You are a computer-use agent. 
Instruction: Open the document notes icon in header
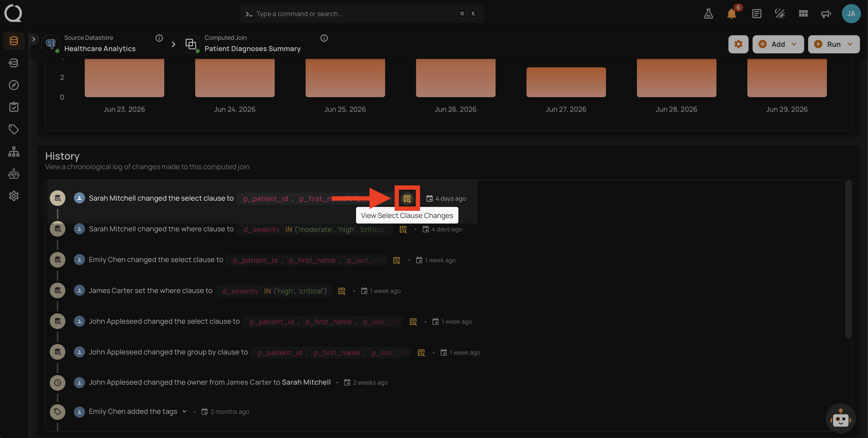click(756, 14)
